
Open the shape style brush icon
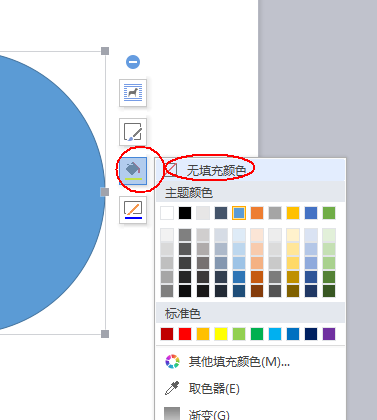[133, 132]
